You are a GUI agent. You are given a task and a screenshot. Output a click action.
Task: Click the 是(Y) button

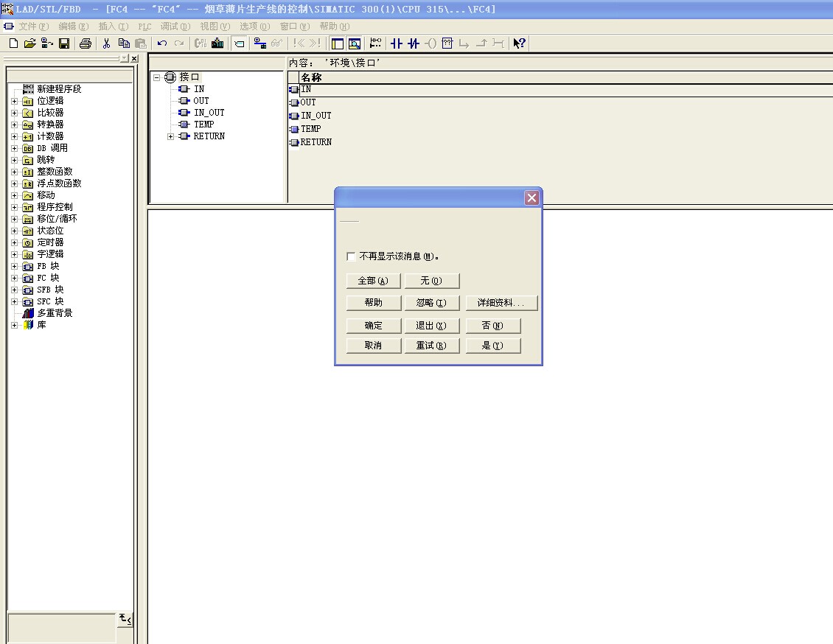tap(493, 346)
